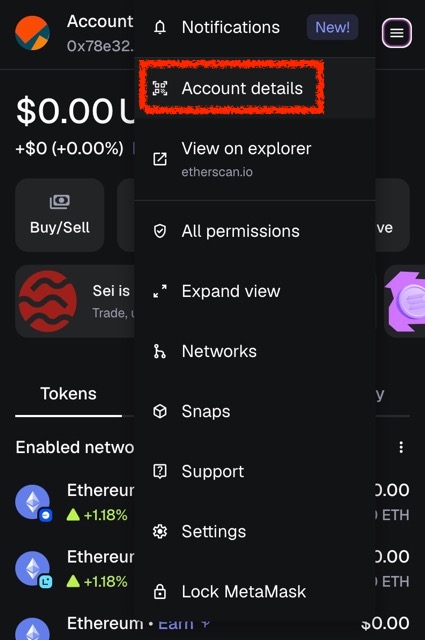Select the Account details menu entry
The width and height of the screenshot is (425, 640).
point(255,88)
